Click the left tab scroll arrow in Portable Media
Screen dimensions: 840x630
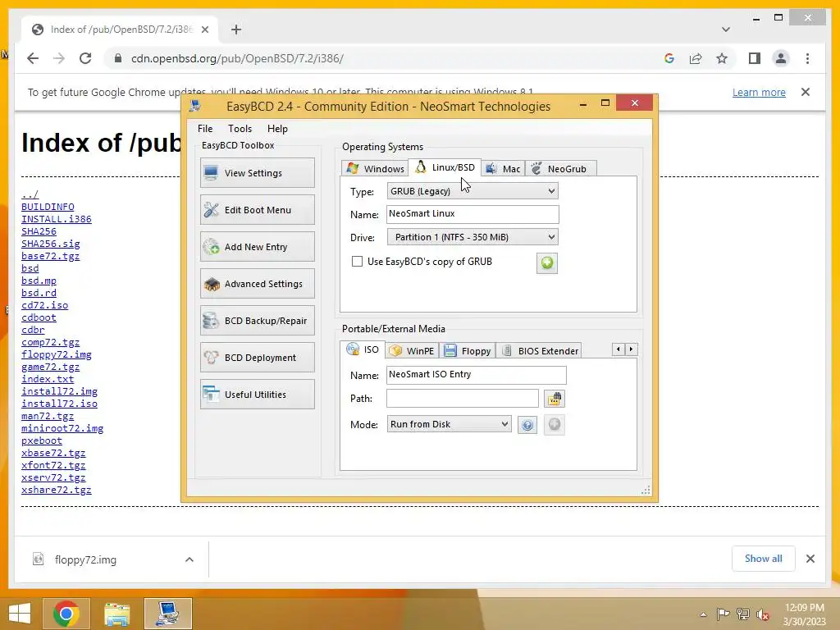(x=619, y=349)
